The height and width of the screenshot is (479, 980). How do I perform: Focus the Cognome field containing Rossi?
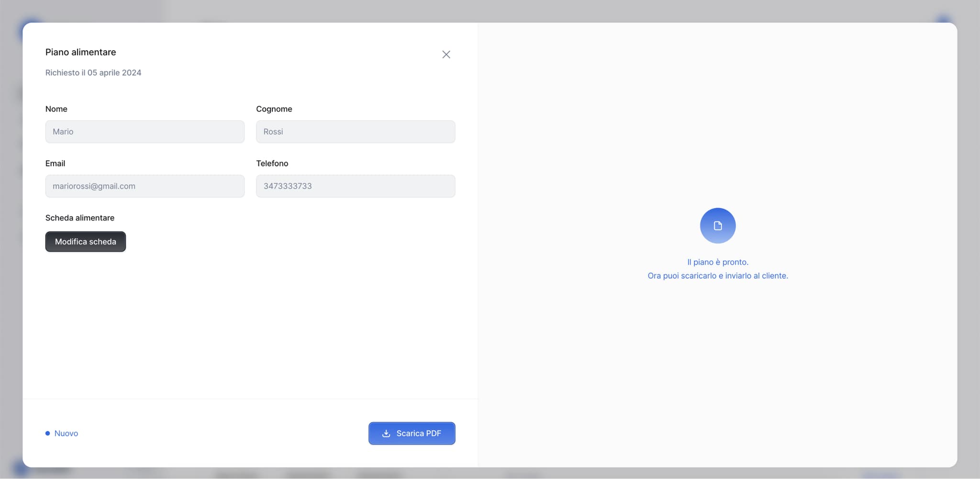(355, 132)
